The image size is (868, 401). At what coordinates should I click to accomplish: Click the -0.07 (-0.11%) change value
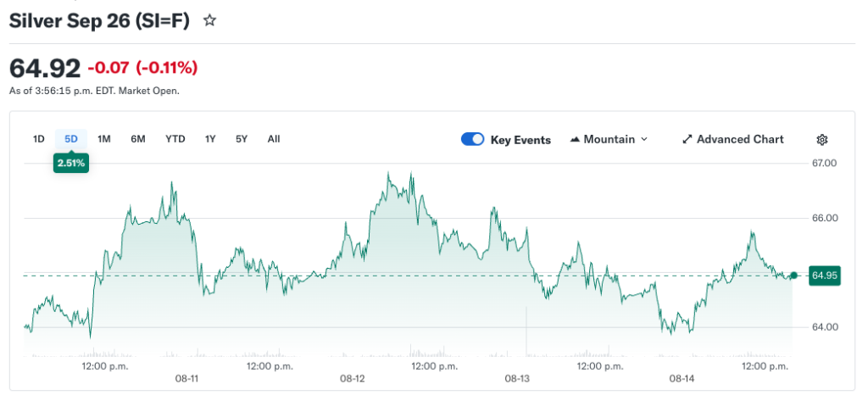(x=142, y=68)
